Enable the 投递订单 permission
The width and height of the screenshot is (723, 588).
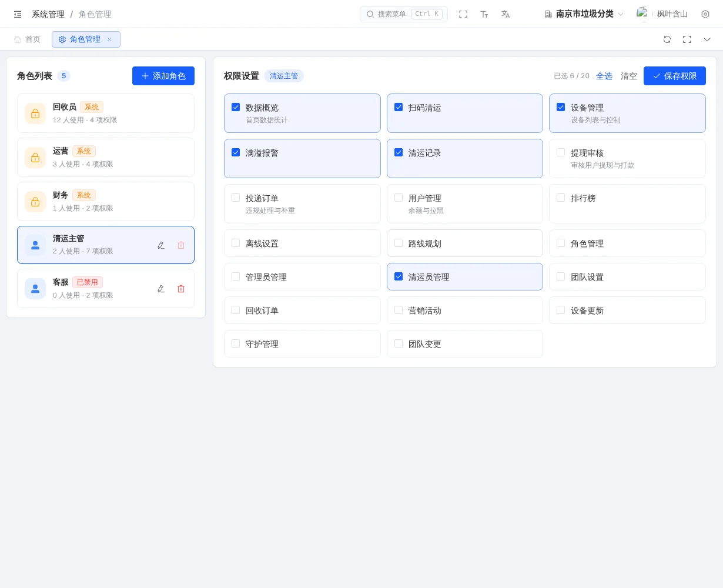[236, 198]
